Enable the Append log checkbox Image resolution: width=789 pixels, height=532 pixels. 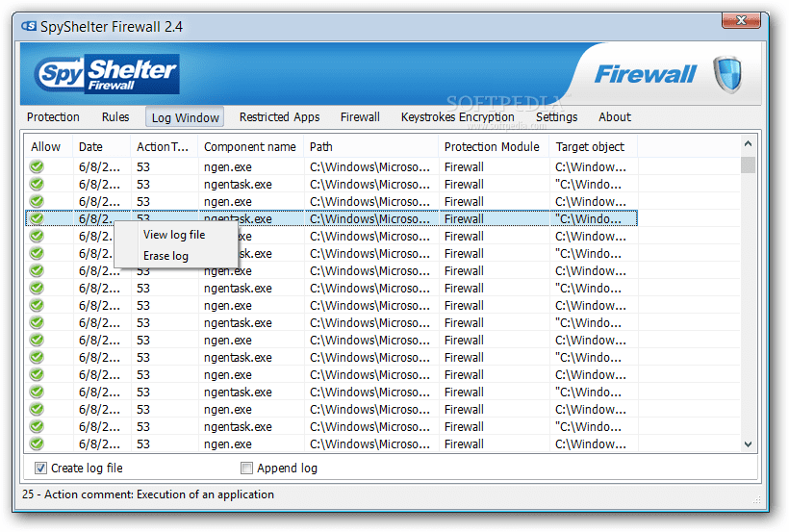point(246,469)
